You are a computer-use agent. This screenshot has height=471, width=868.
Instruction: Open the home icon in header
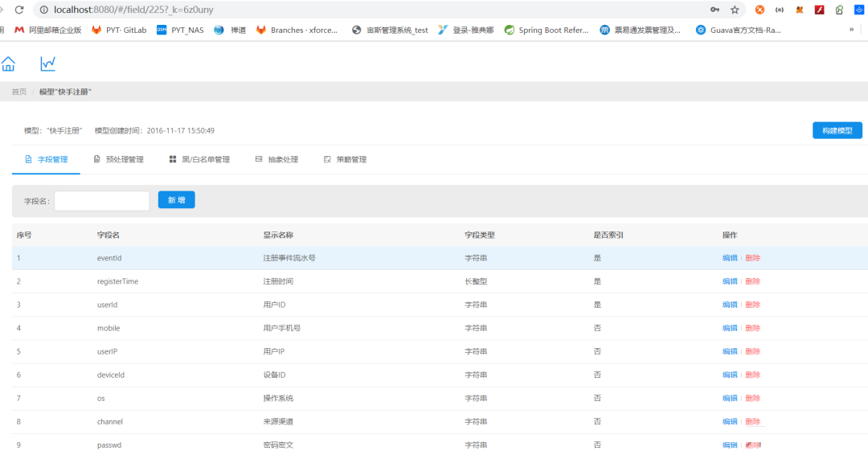(x=8, y=64)
